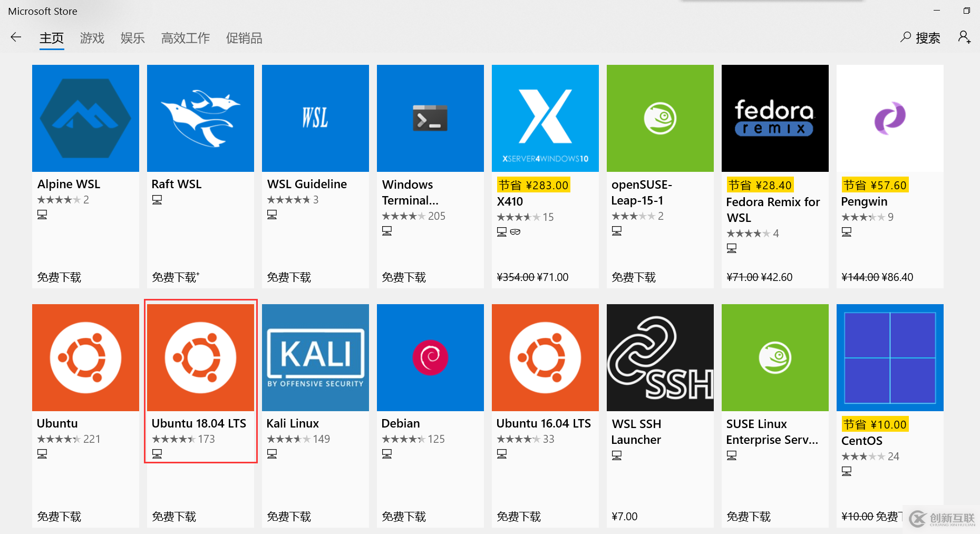Viewport: 980px width, 534px height.
Task: Click 免费下载 under Alpine WSL
Action: pyautogui.click(x=59, y=277)
